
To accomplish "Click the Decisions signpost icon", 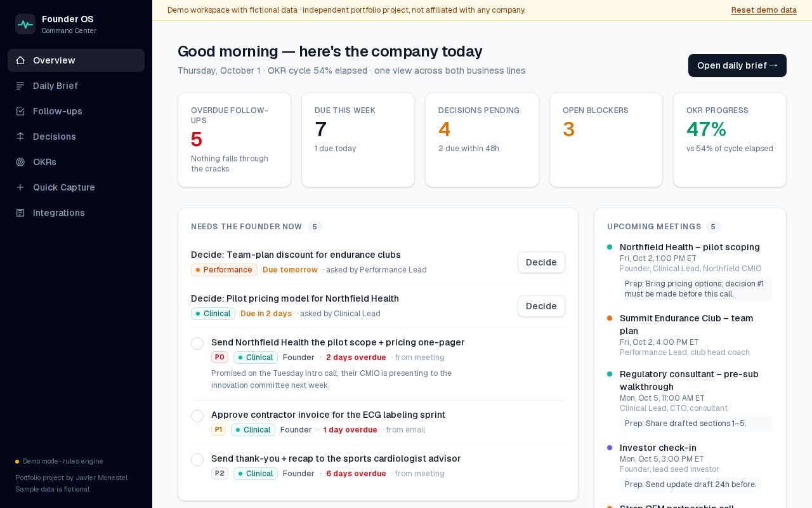I will 20,137.
